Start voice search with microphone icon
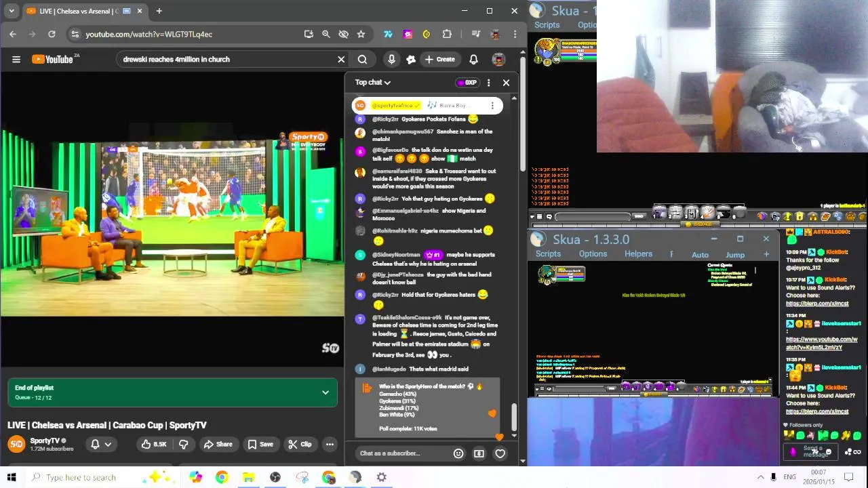 tap(391, 60)
